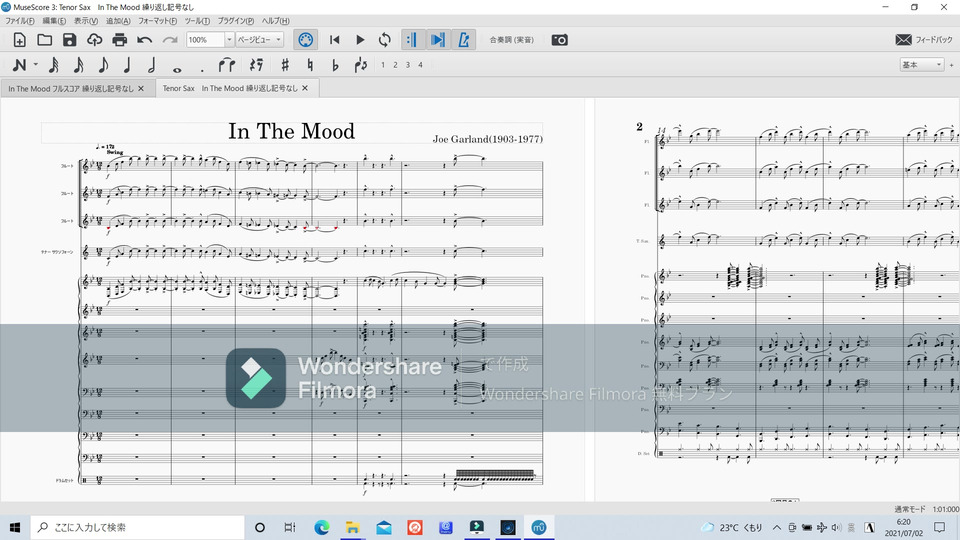Select the flat accidental symbol

[x=335, y=65]
